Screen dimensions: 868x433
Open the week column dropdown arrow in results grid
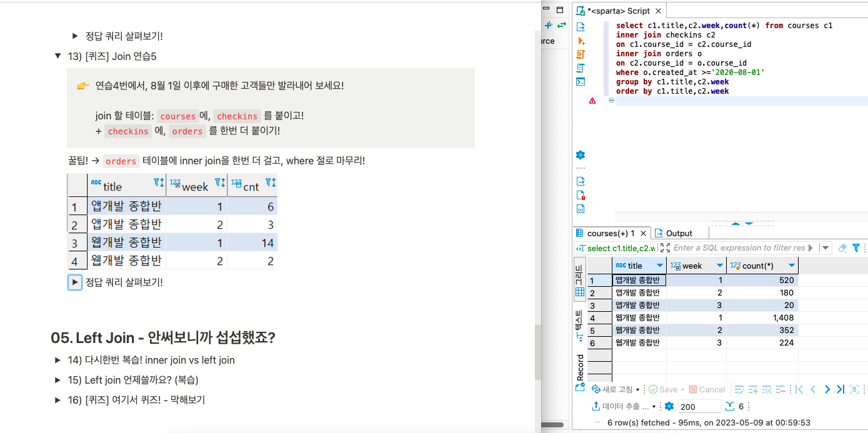[x=719, y=266]
